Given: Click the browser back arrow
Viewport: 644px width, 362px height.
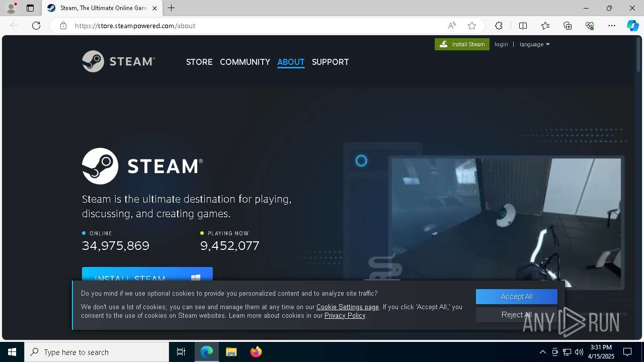Looking at the screenshot, I should pos(14,26).
